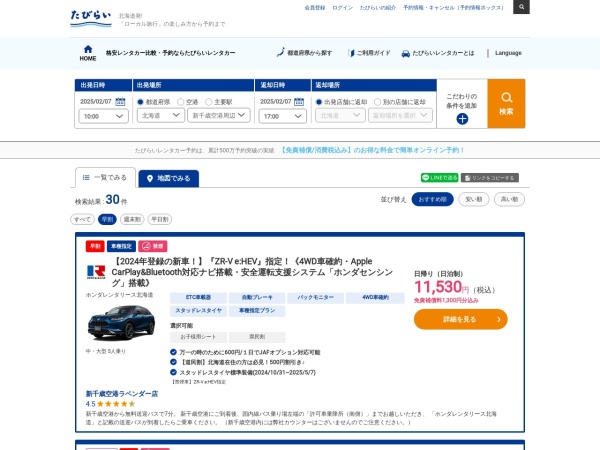Click the Tabirai logo

point(91,18)
